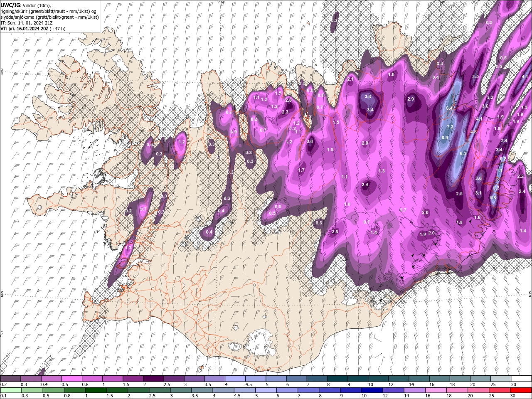Screen dimensions: 532x399
Task: Click the deep blue bottom-row swatch labeled 10
Action: 372,390
